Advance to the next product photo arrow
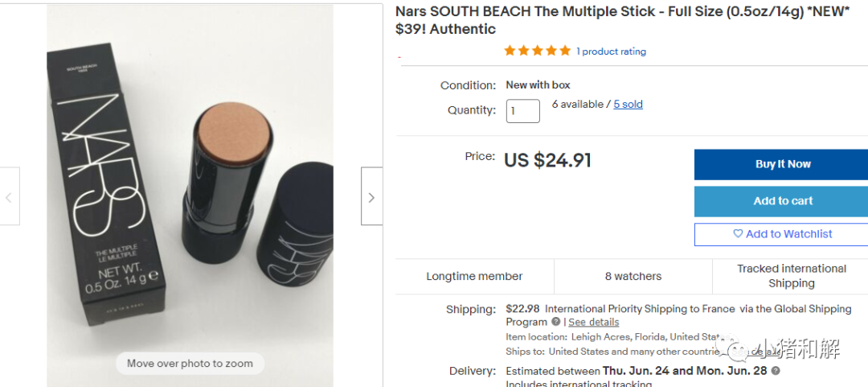 (371, 196)
